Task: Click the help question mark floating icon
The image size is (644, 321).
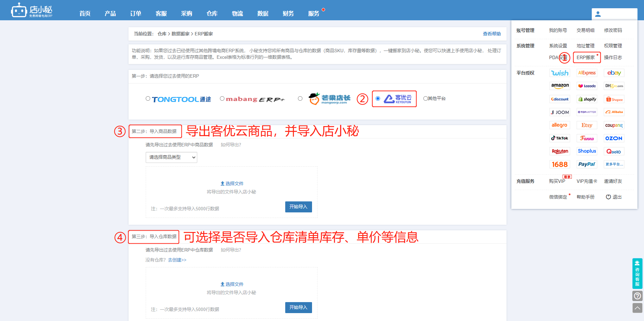Action: [x=637, y=296]
